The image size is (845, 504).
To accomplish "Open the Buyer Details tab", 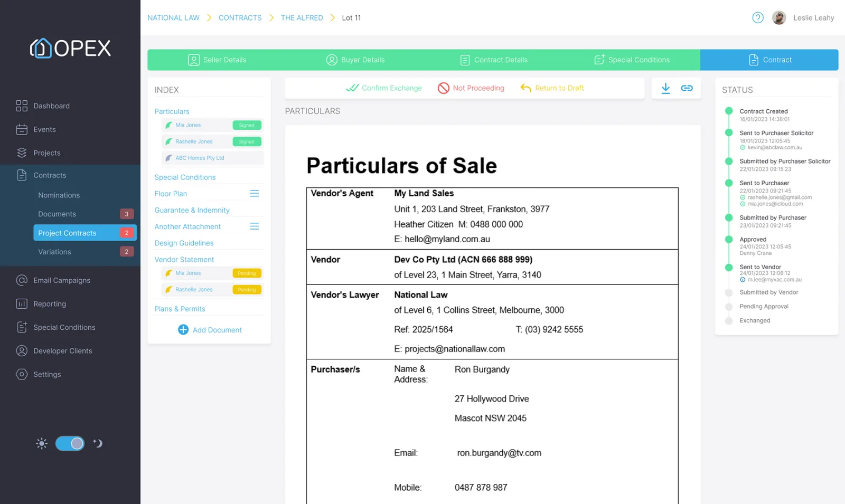I will [x=355, y=60].
